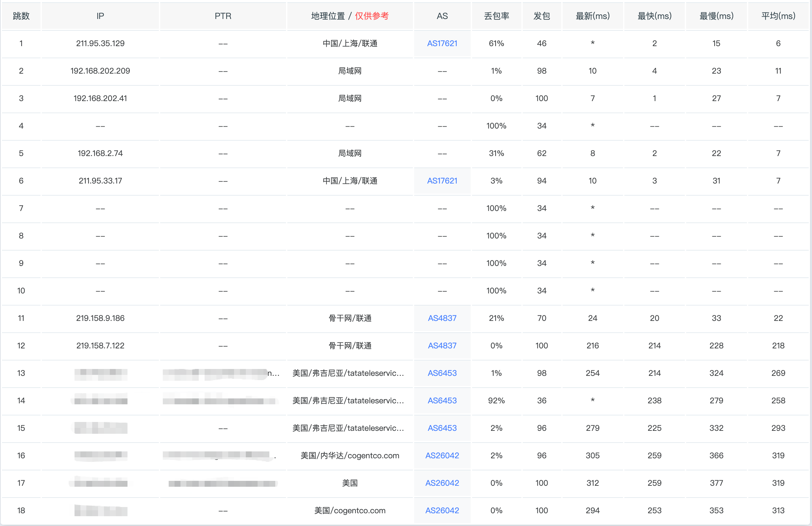The height and width of the screenshot is (526, 812).
Task: Click the AS6453 link in hop 13
Action: (x=442, y=373)
